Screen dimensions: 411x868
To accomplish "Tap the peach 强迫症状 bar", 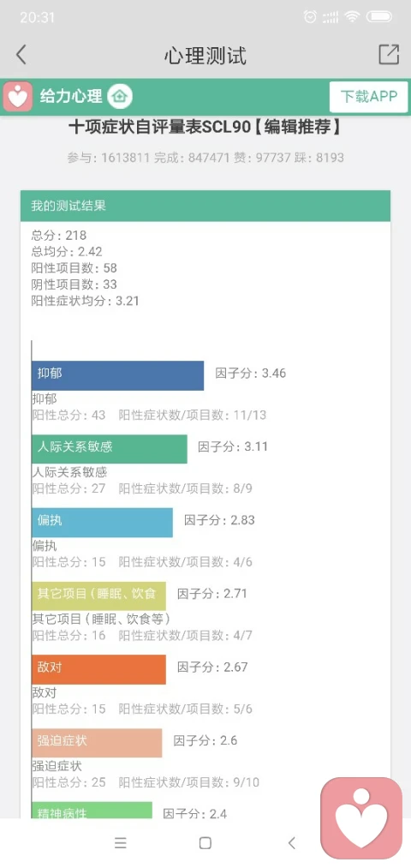I will [97, 743].
